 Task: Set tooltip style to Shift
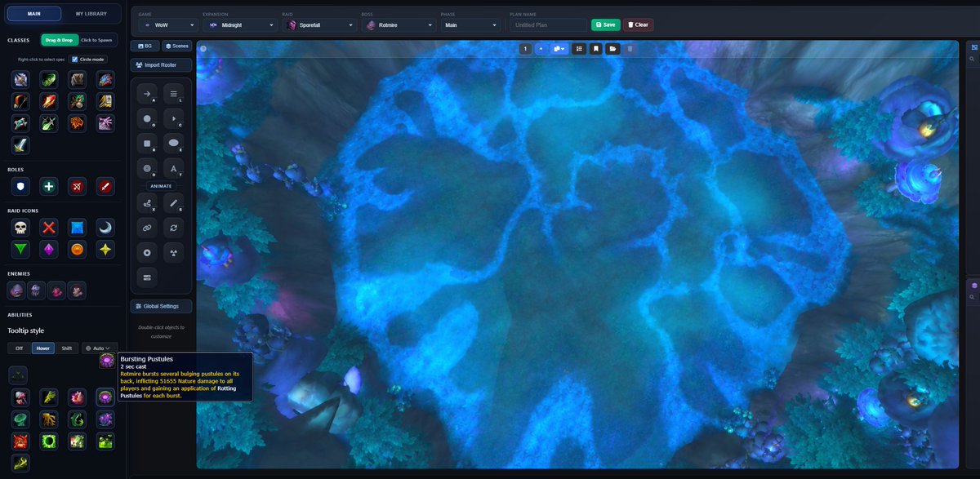point(67,348)
